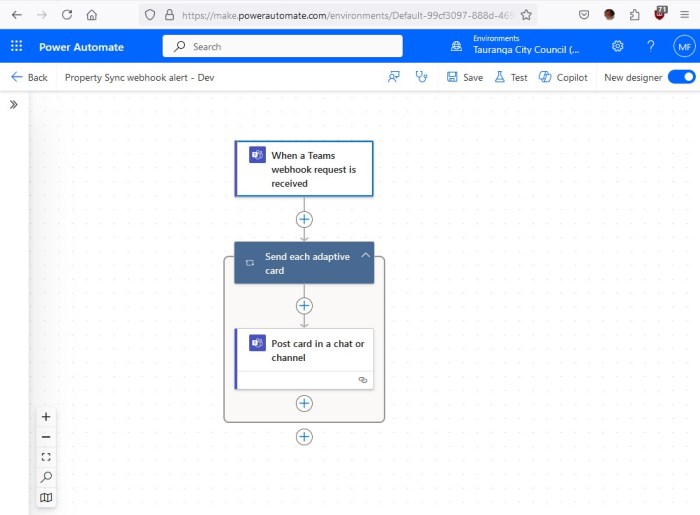Click zoom out minus on canvas controls
Viewport: 700px width, 515px height.
coord(46,437)
